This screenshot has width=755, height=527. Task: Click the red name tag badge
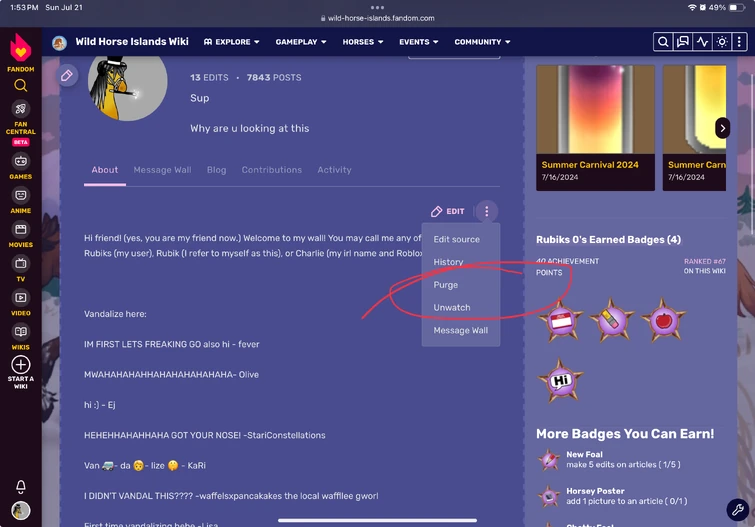561,320
